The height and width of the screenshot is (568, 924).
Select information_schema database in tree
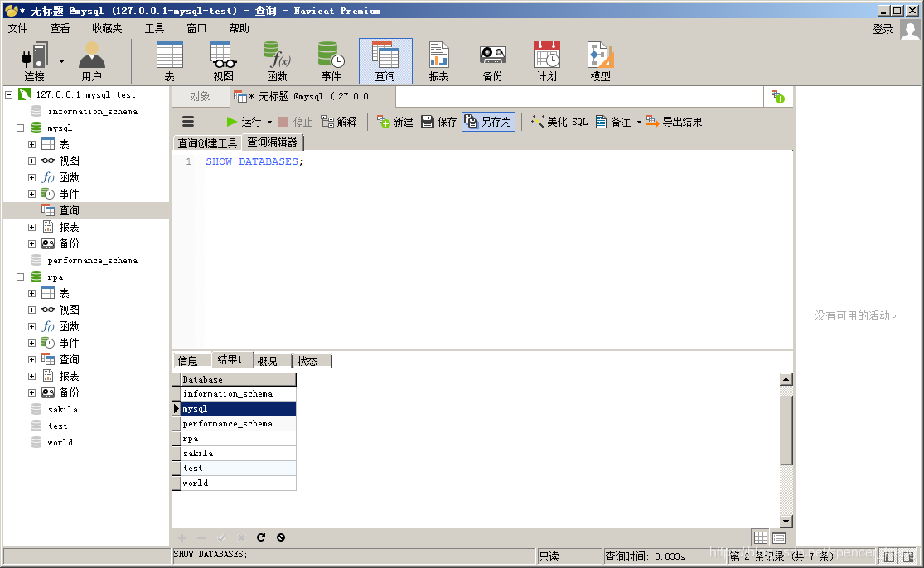(x=93, y=111)
